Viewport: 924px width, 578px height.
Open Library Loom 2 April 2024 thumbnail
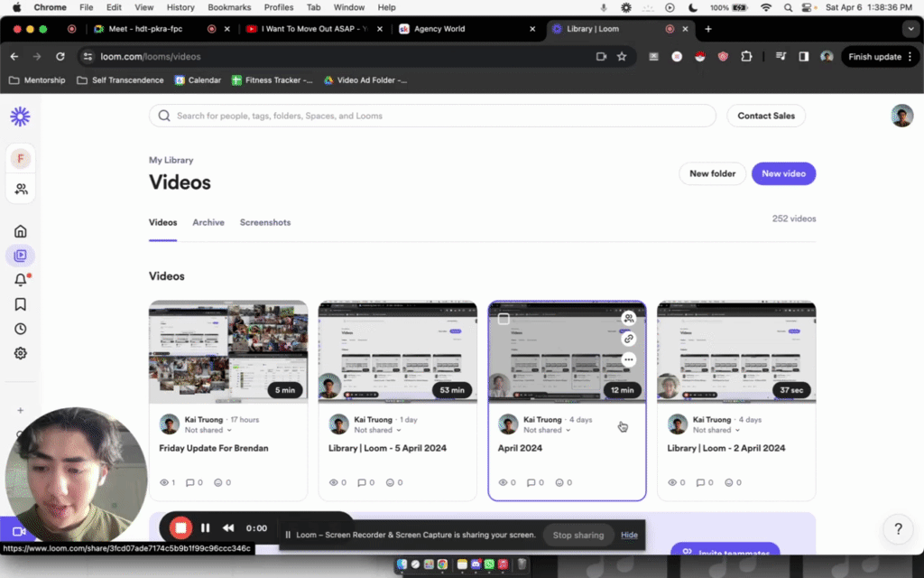736,351
